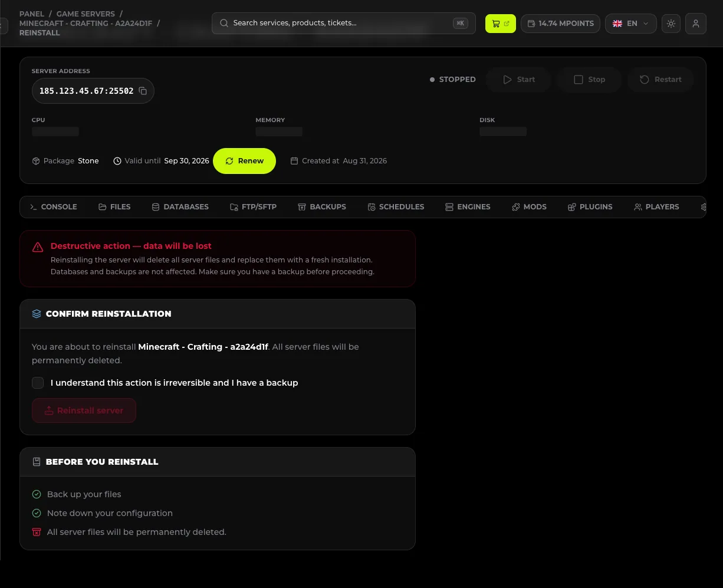The height and width of the screenshot is (588, 723).
Task: Open the Plugins tab
Action: coord(590,207)
